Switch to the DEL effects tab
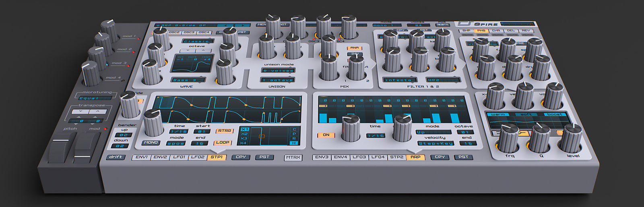The height and width of the screenshot is (207, 644). click(x=511, y=31)
